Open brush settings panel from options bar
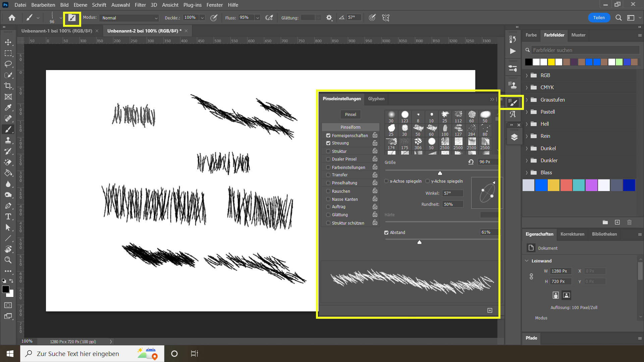This screenshot has width=644, height=362. tap(72, 18)
